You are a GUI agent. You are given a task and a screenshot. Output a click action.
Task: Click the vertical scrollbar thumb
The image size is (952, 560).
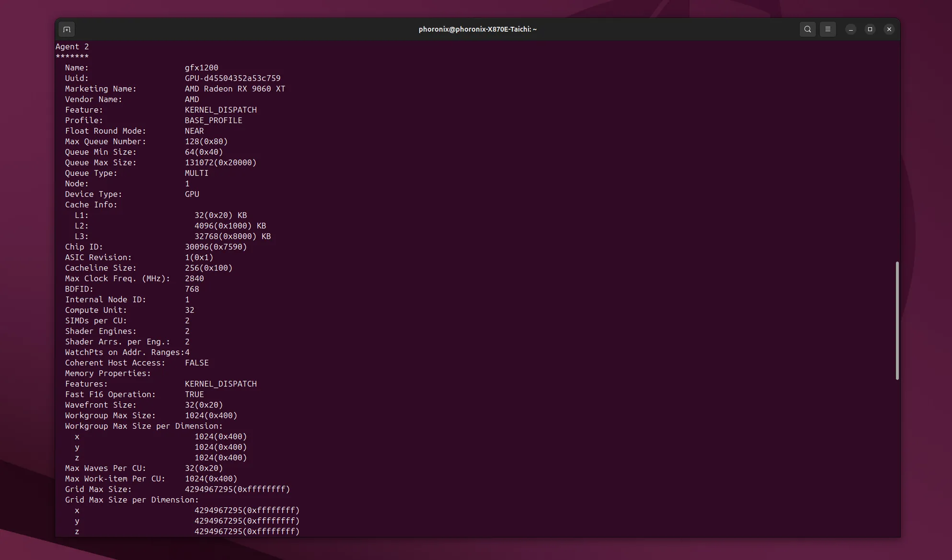(x=896, y=320)
